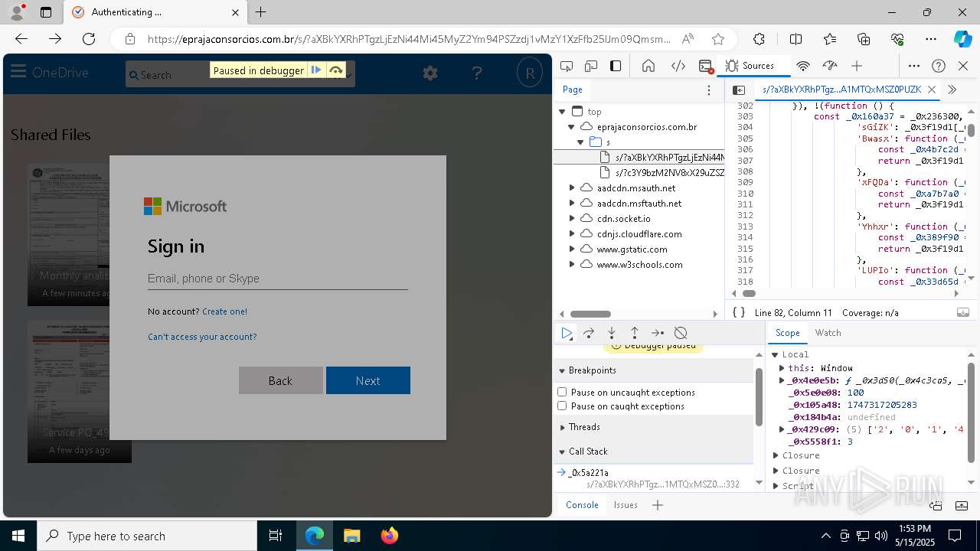Resume button in Paused in debugger overlay
The height and width of the screenshot is (551, 980).
[316, 70]
